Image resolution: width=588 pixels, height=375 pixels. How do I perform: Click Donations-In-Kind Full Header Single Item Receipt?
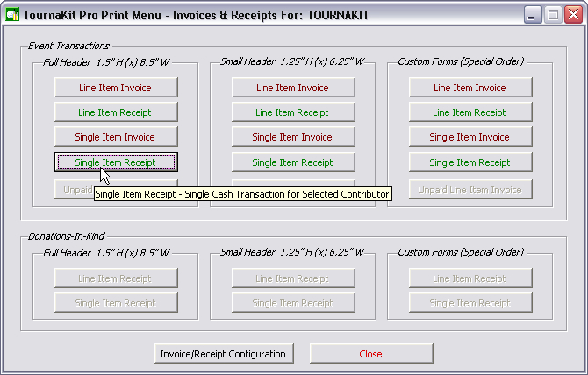click(116, 303)
